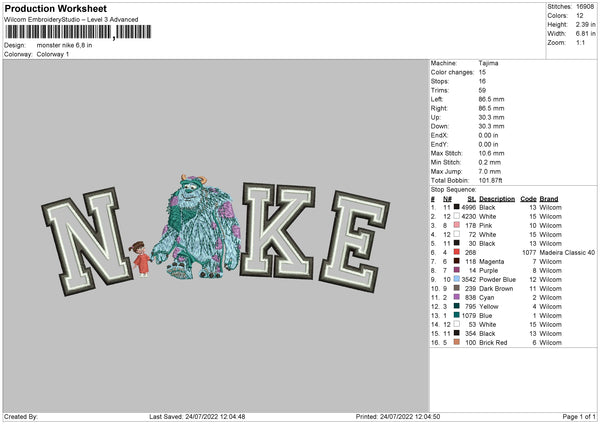The height and width of the screenshot is (424, 600).
Task: Select design name 'monster nike 6,8 in'
Action: [x=64, y=45]
